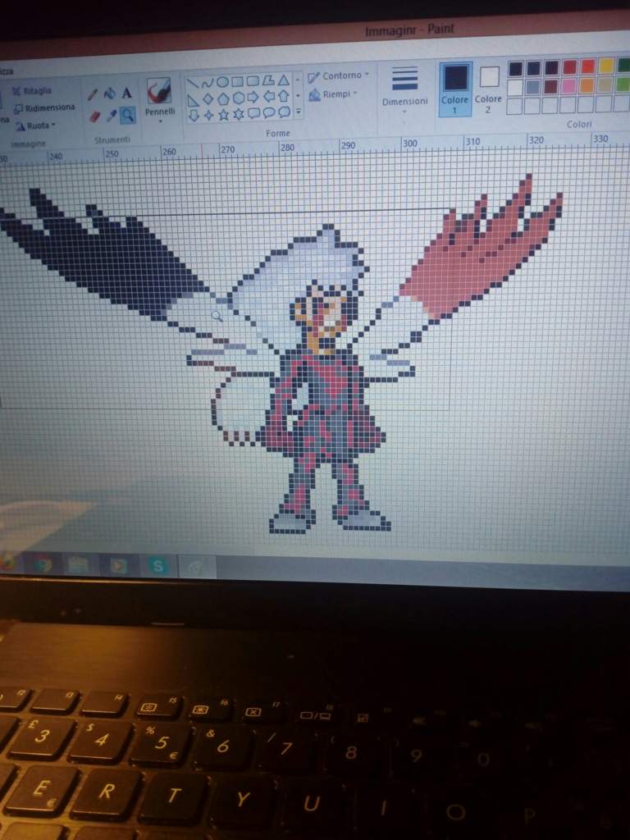Open Chrome from the taskbar
The image size is (630, 840).
tap(42, 564)
